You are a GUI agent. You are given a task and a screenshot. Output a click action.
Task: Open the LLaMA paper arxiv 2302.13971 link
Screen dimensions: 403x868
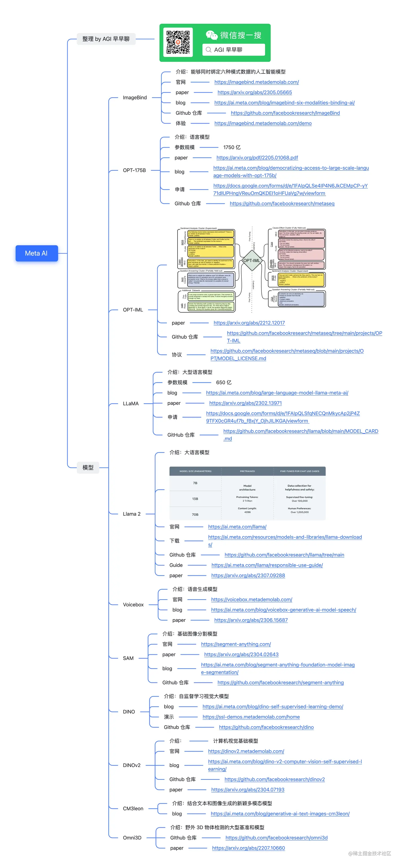click(x=245, y=403)
